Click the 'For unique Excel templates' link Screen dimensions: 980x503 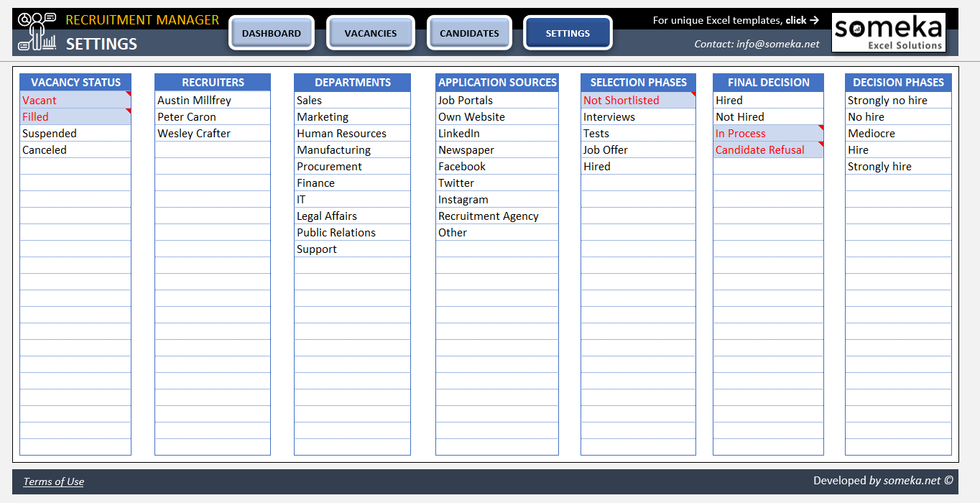point(736,20)
